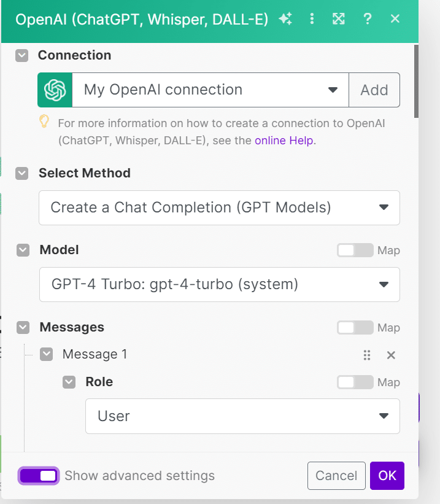Open the User role dropdown
The height and width of the screenshot is (504, 440).
click(x=242, y=416)
